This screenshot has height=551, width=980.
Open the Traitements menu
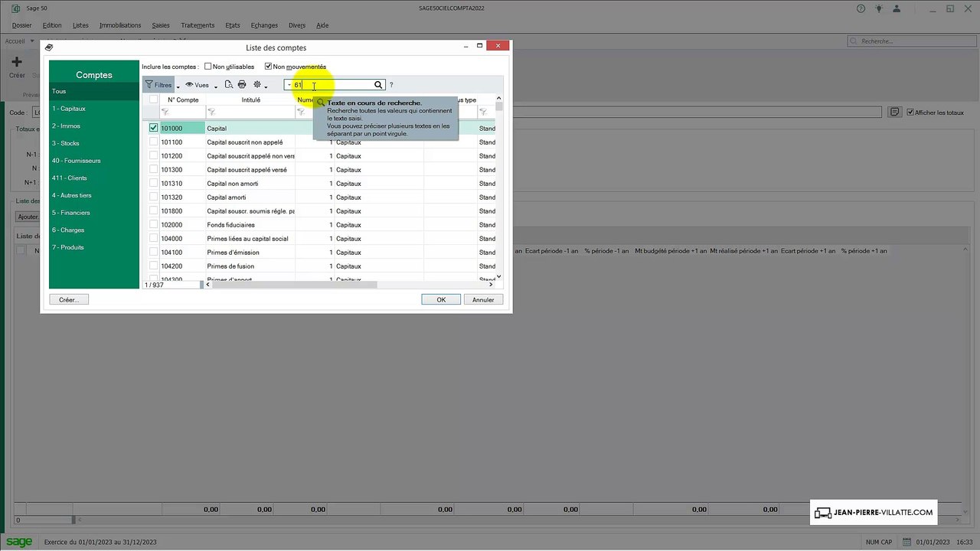tap(198, 25)
